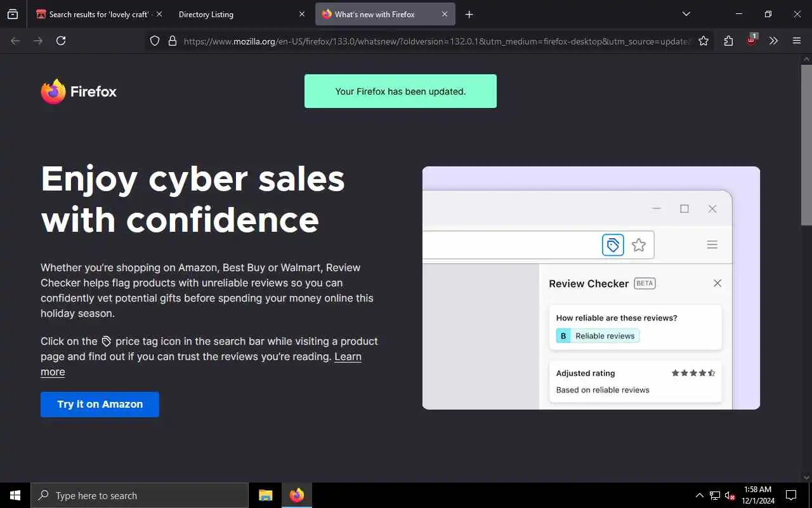Click star icon in illustrated browser

[x=639, y=244]
